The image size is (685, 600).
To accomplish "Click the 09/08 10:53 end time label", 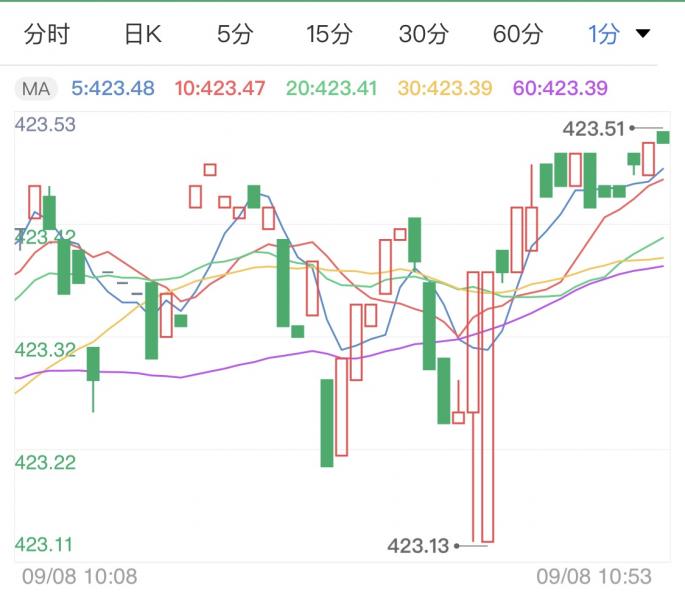I will pos(594,577).
